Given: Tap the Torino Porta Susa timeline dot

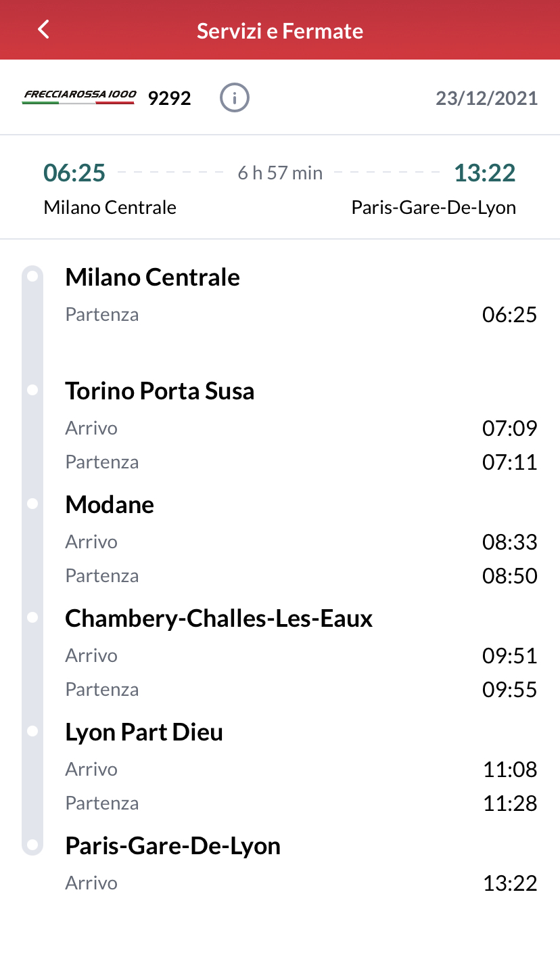Looking at the screenshot, I should [x=32, y=390].
